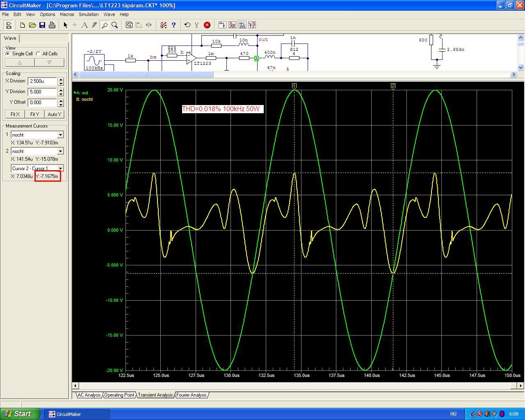Switch to the Fourier Analysis tab
Image resolution: width=525 pixels, height=420 pixels.
192,395
